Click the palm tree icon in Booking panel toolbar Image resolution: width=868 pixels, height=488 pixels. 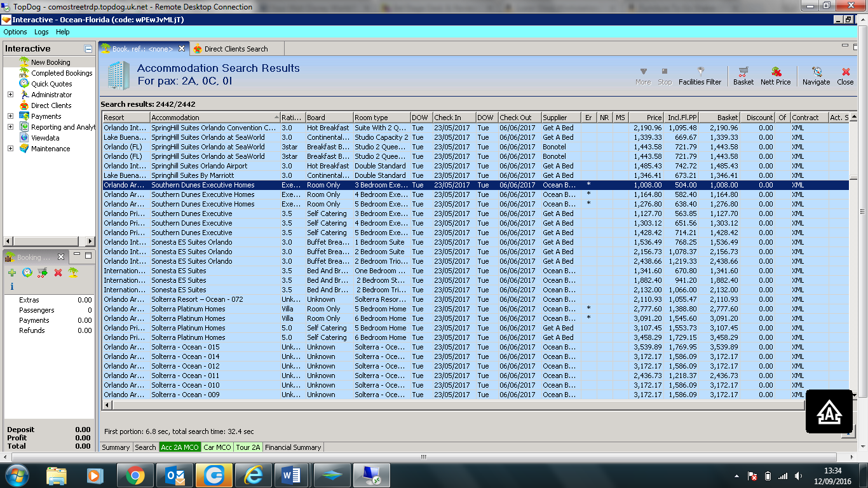click(x=73, y=273)
